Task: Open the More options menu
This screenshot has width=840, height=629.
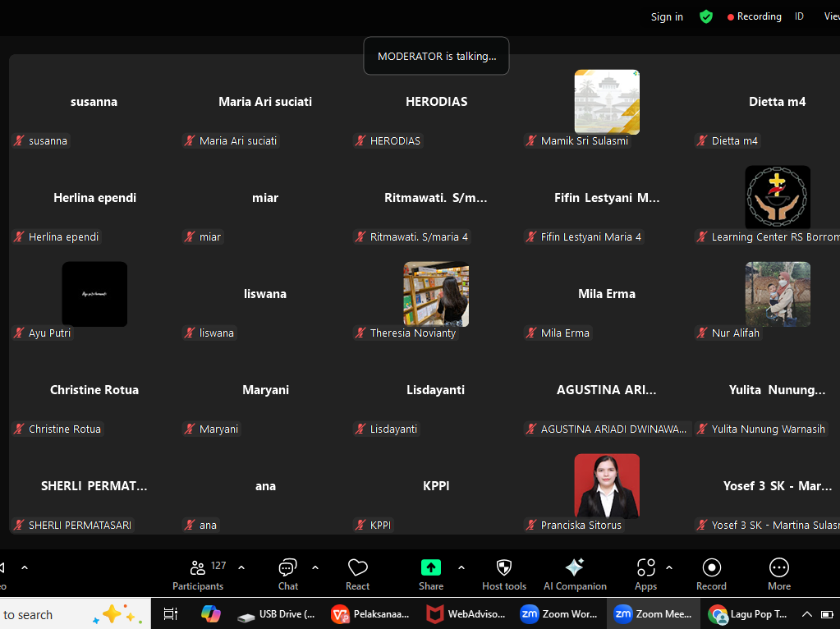Action: click(778, 574)
